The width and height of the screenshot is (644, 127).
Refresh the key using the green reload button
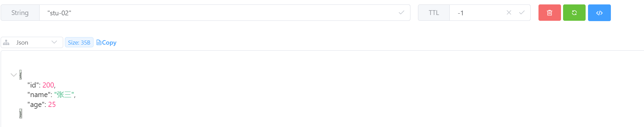(574, 13)
